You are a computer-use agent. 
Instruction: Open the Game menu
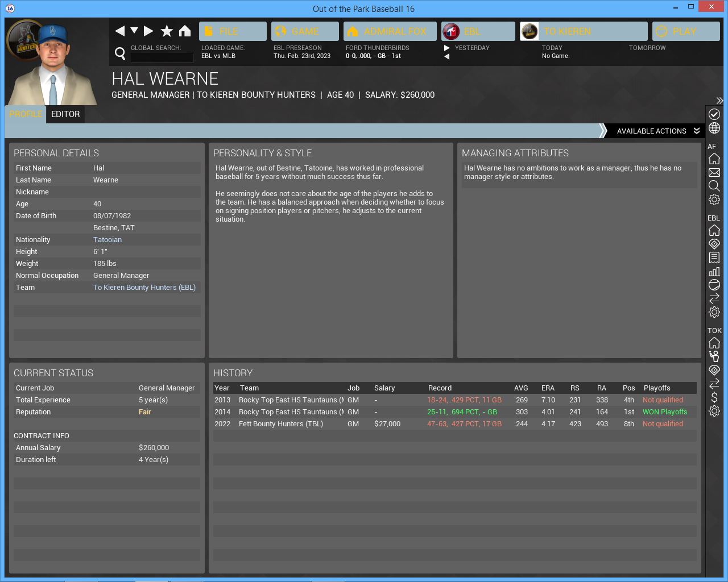tap(305, 31)
